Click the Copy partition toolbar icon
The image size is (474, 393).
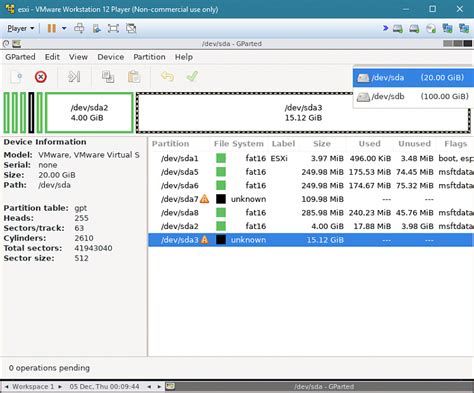(108, 77)
